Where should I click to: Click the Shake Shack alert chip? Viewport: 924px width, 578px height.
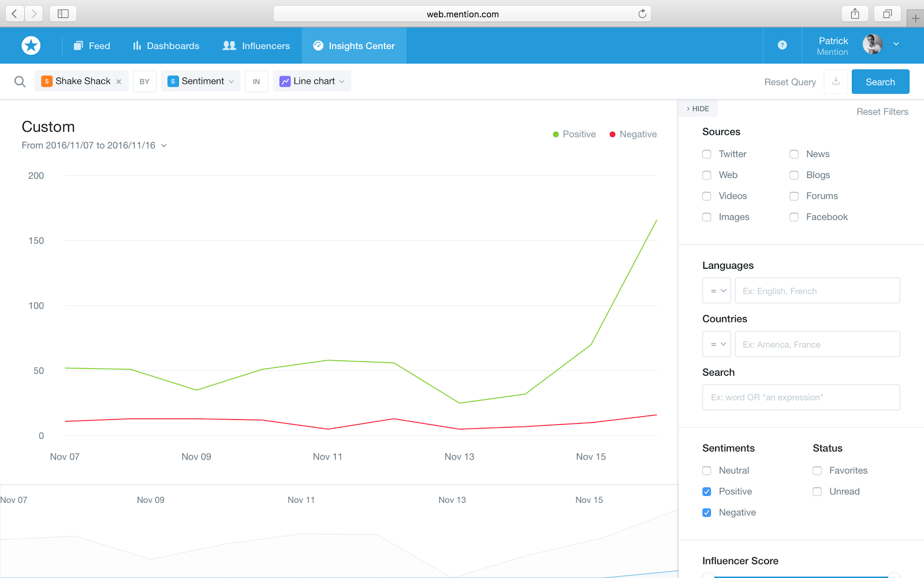pyautogui.click(x=81, y=81)
